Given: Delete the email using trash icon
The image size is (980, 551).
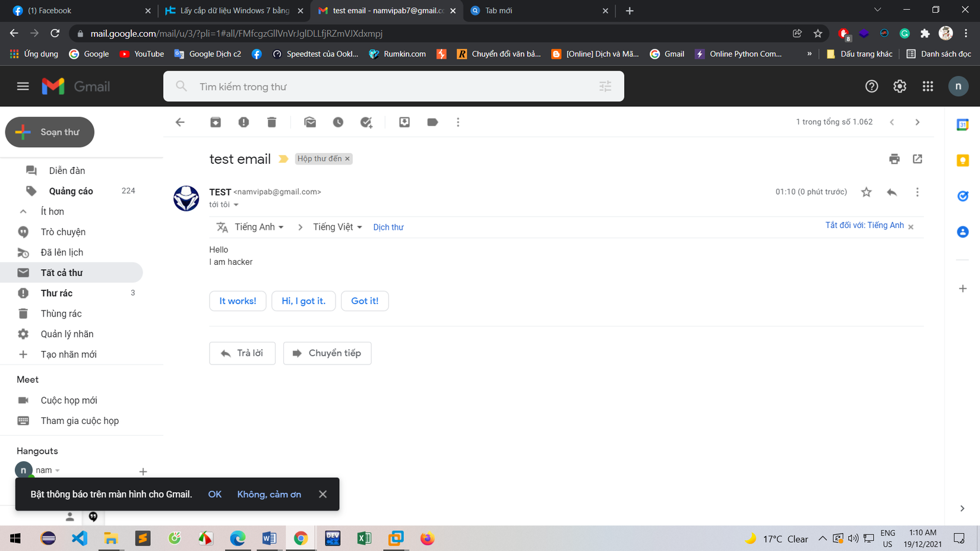Looking at the screenshot, I should pyautogui.click(x=271, y=122).
